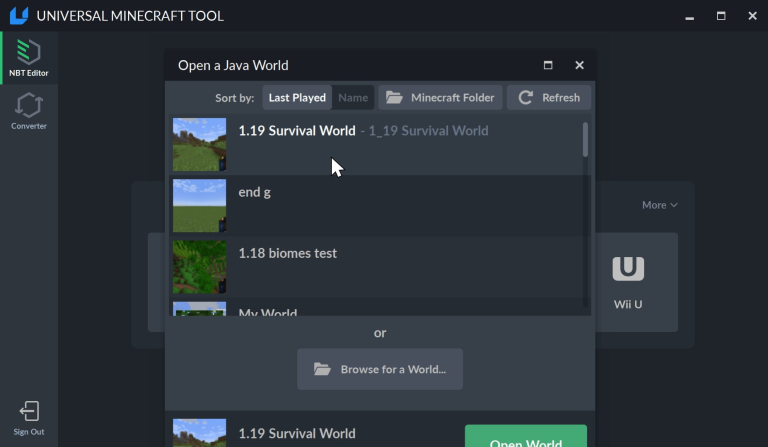Sort worlds by Name
Screen dimensions: 768x447
[353, 97]
